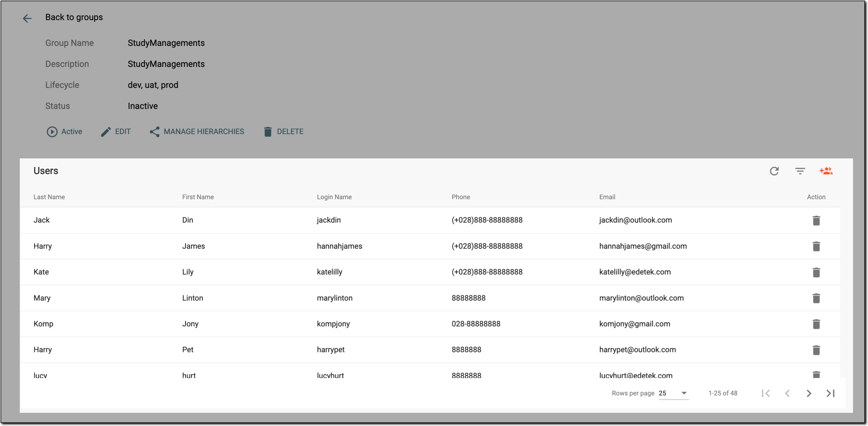868x426 pixels.
Task: Click the last name Kate
Action: (41, 272)
